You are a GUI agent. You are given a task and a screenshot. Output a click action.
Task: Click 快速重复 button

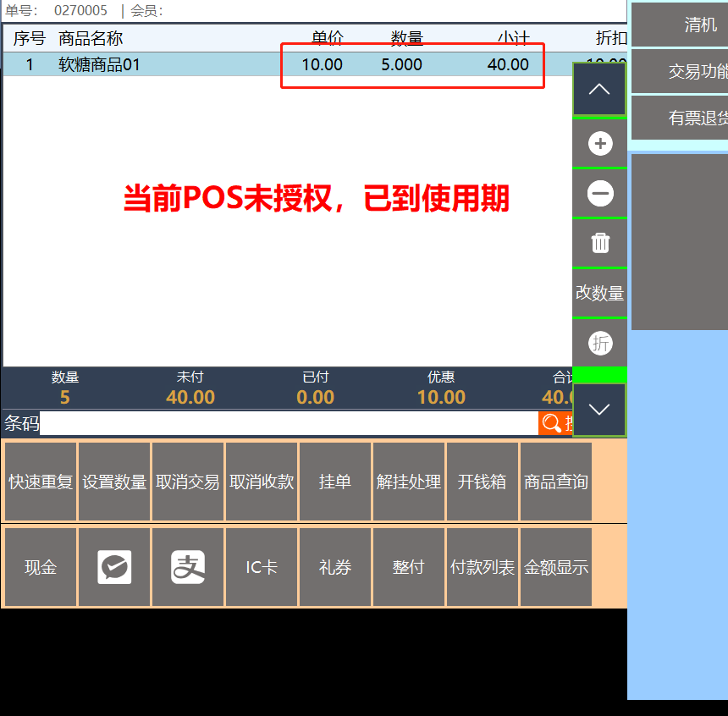click(x=41, y=482)
